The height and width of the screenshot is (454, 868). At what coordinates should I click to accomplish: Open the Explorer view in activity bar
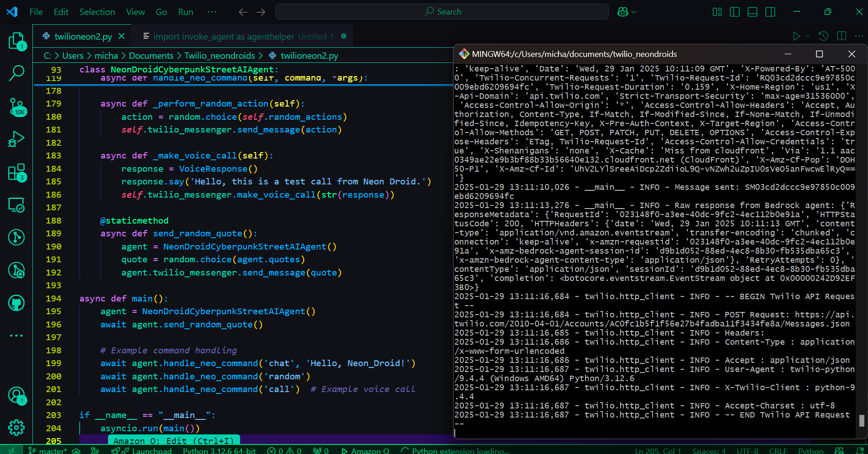(16, 41)
